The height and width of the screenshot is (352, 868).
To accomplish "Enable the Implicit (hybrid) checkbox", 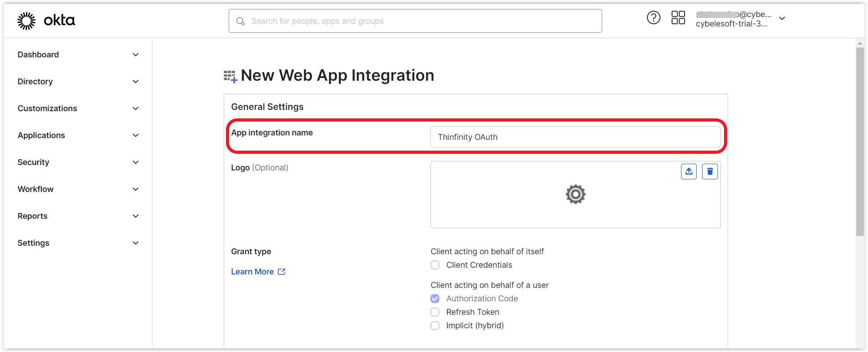I will coord(435,326).
